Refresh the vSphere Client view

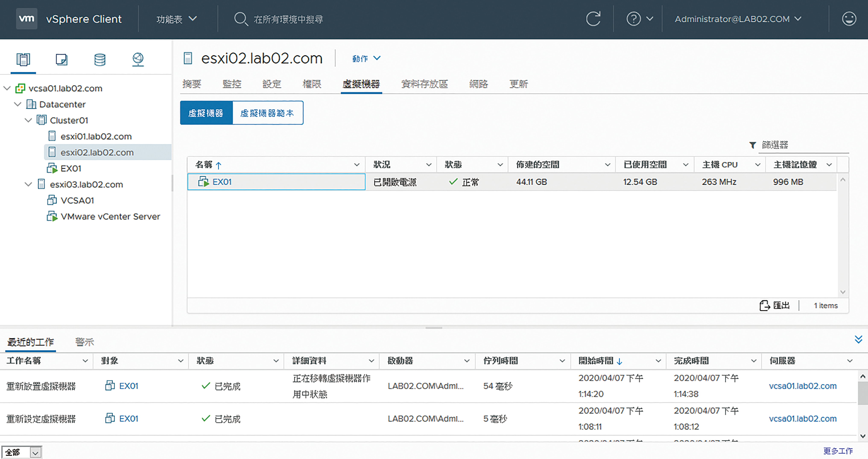tap(593, 19)
